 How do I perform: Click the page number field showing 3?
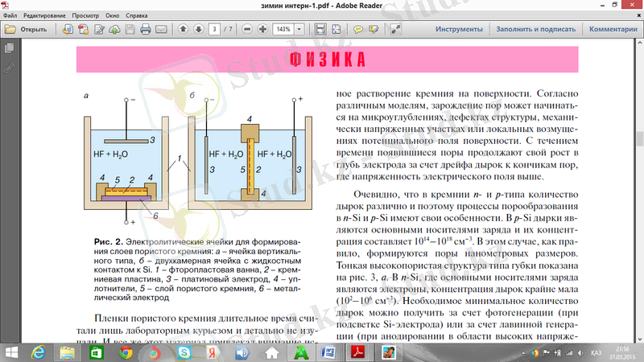[214, 29]
